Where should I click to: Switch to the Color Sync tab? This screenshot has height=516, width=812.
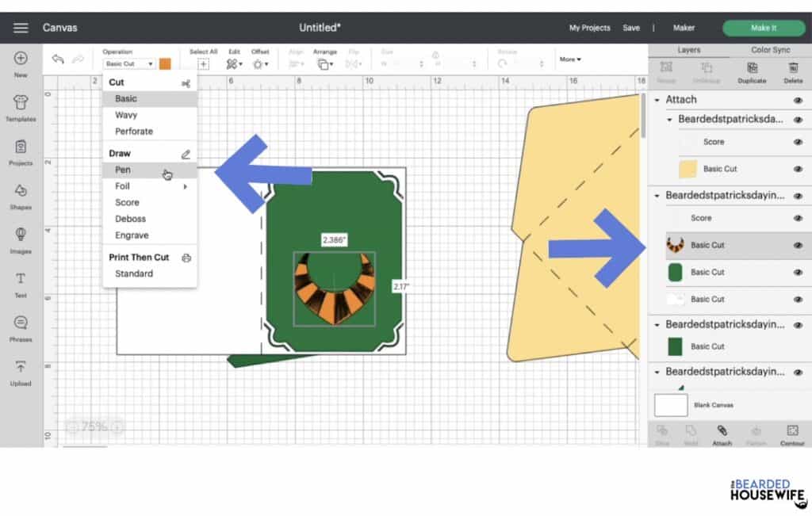(770, 50)
